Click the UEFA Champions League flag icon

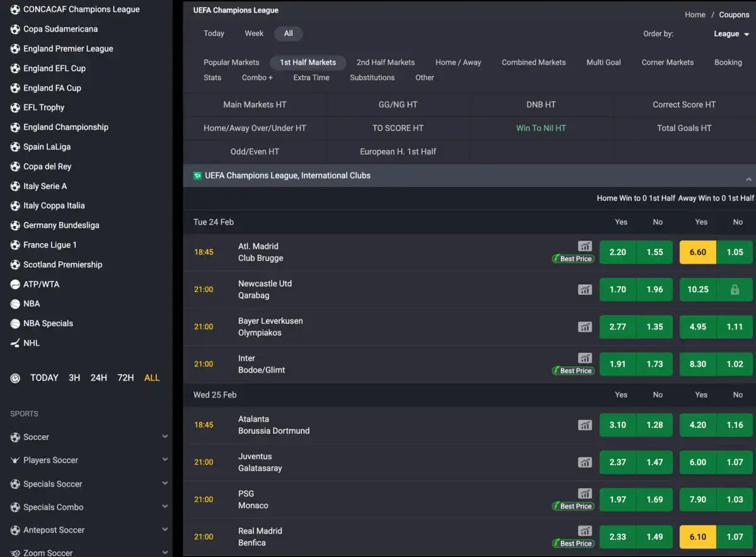pyautogui.click(x=197, y=175)
